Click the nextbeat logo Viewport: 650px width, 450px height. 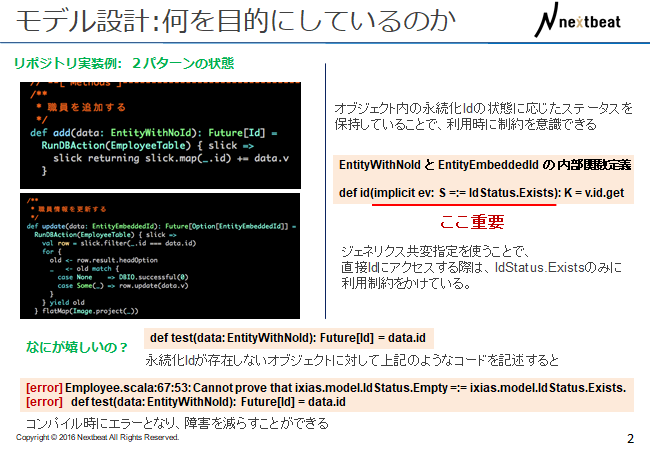pos(578,21)
